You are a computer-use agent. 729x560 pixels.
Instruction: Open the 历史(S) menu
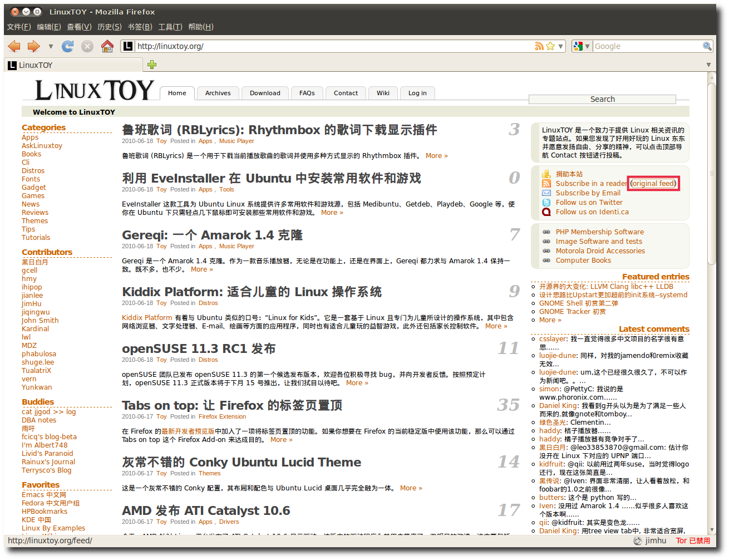110,27
